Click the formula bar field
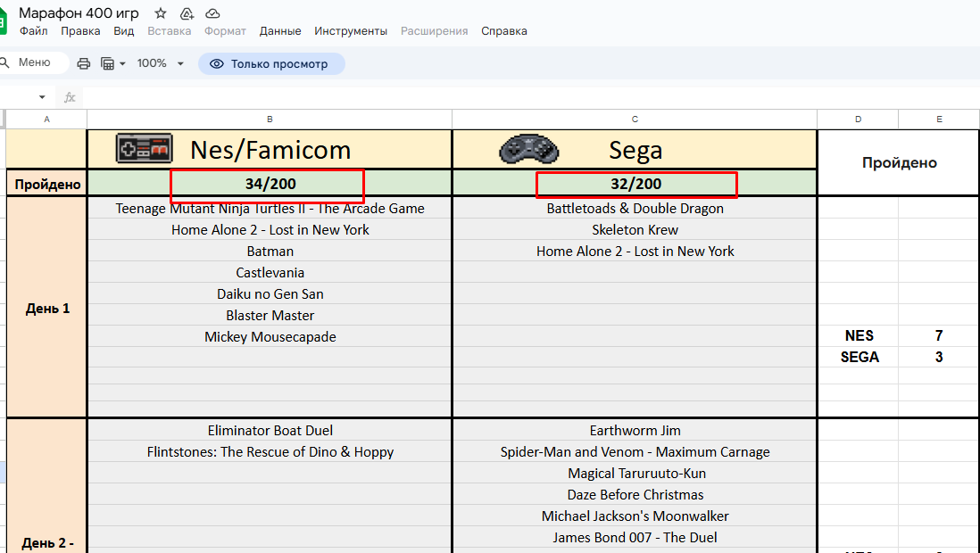The height and width of the screenshot is (553, 980). tap(531, 97)
